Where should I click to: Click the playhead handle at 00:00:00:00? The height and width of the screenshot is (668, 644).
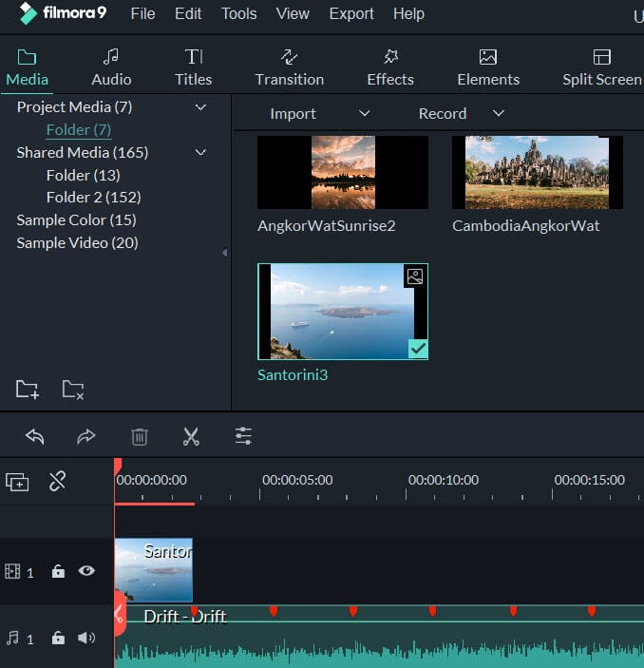[118, 465]
